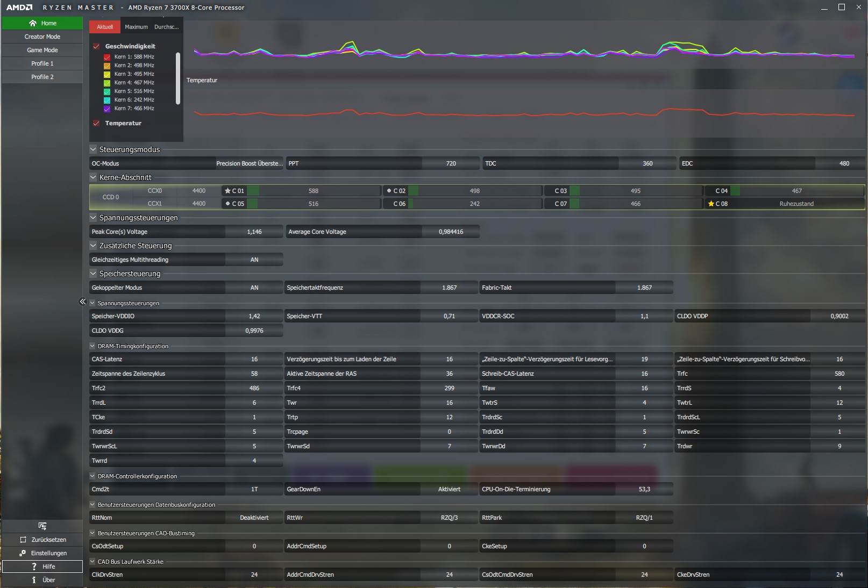Click the house icon beside Home
This screenshot has height=588, width=868.
33,23
